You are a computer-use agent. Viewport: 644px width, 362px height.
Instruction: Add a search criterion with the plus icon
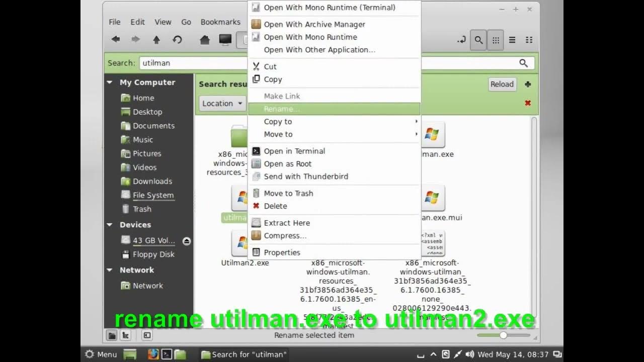tap(528, 84)
